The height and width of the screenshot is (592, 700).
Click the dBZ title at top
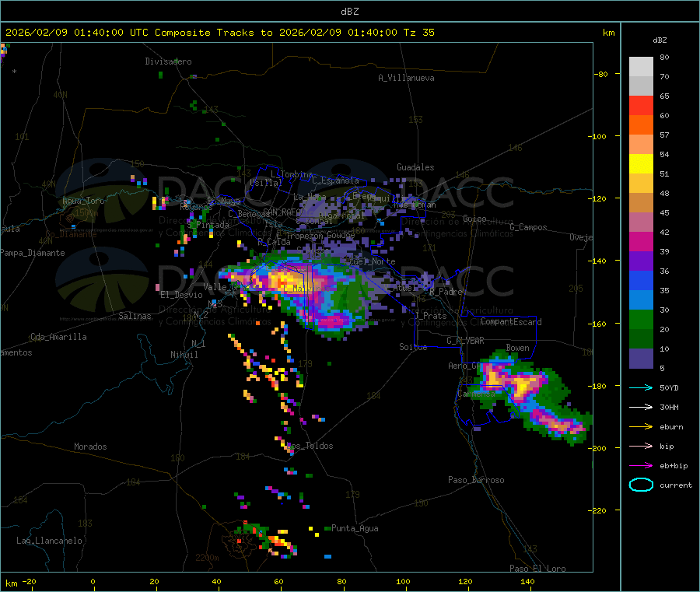point(349,12)
